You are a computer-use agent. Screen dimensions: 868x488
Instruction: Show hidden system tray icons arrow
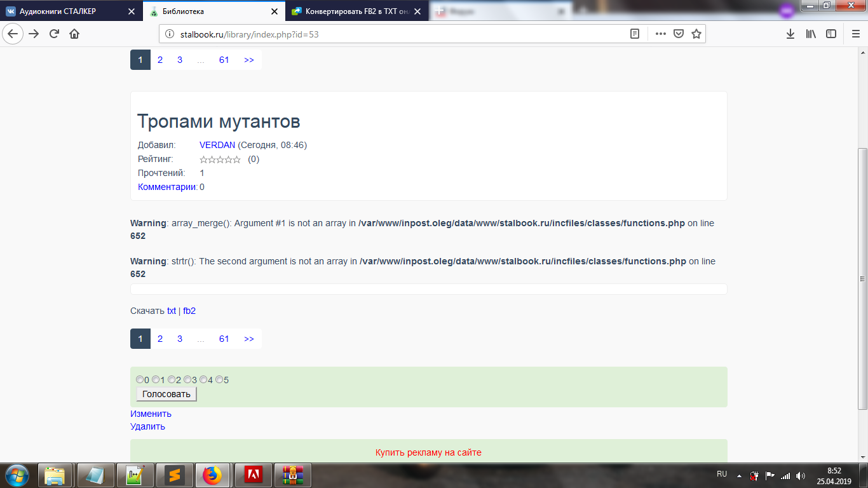[739, 475]
